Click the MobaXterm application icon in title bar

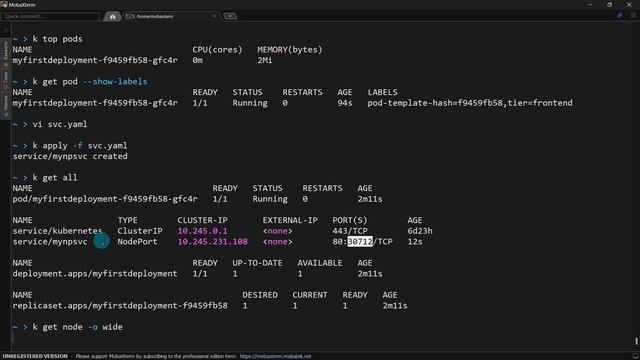click(x=4, y=4)
